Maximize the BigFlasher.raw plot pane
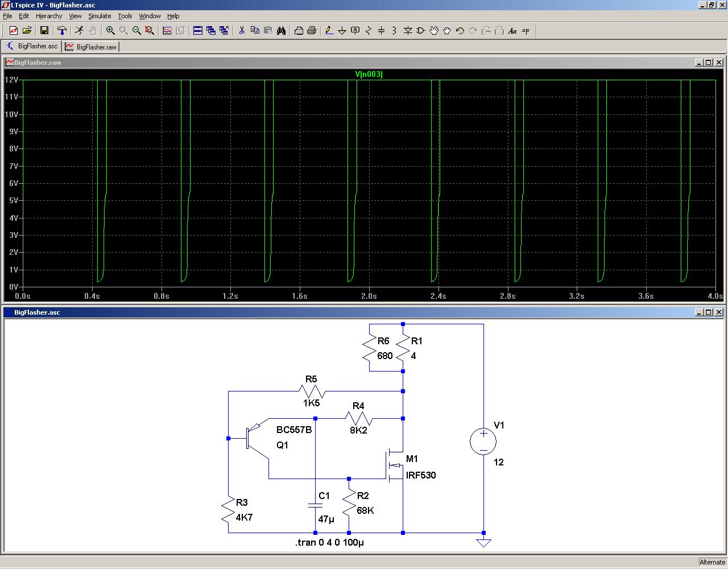Image resolution: width=728 pixels, height=569 pixels. 708,63
